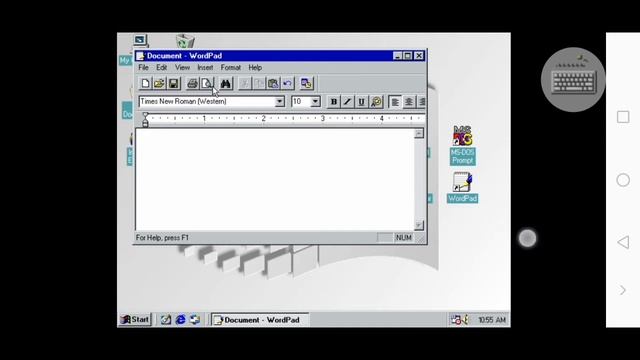Open Print Preview from the toolbar
This screenshot has height=360, width=640.
tap(207, 84)
